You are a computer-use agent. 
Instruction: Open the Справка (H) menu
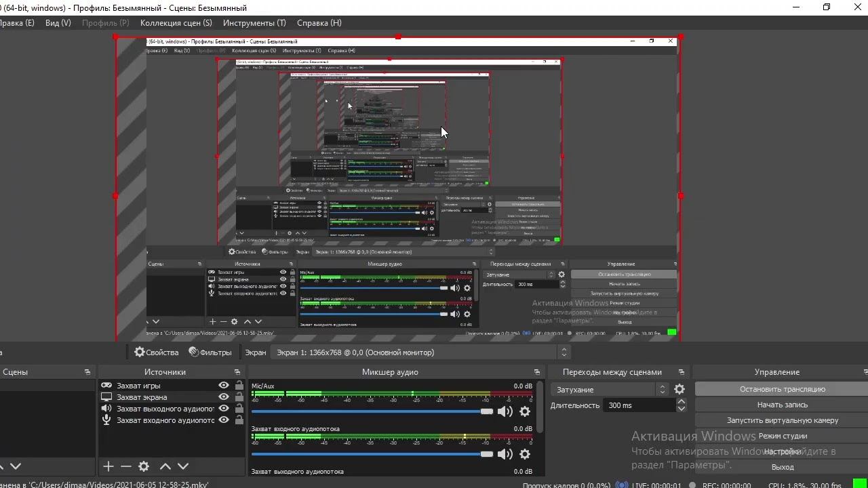point(319,23)
